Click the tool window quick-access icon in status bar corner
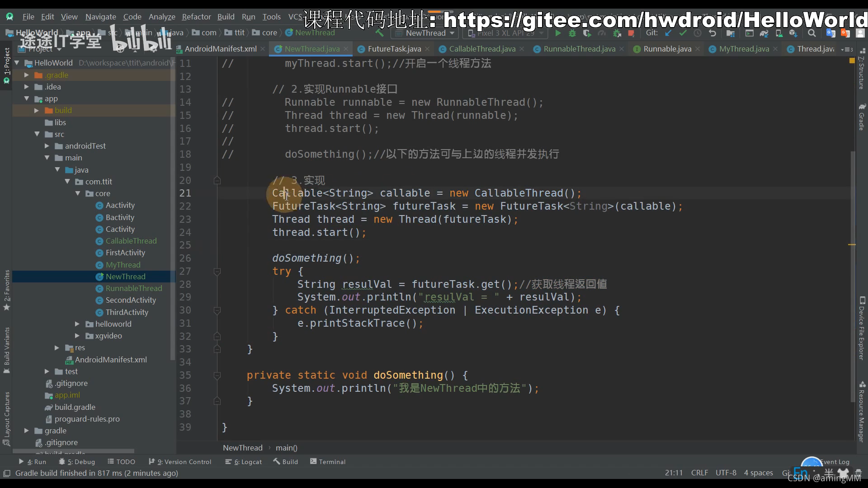868x488 pixels. pos(7,473)
